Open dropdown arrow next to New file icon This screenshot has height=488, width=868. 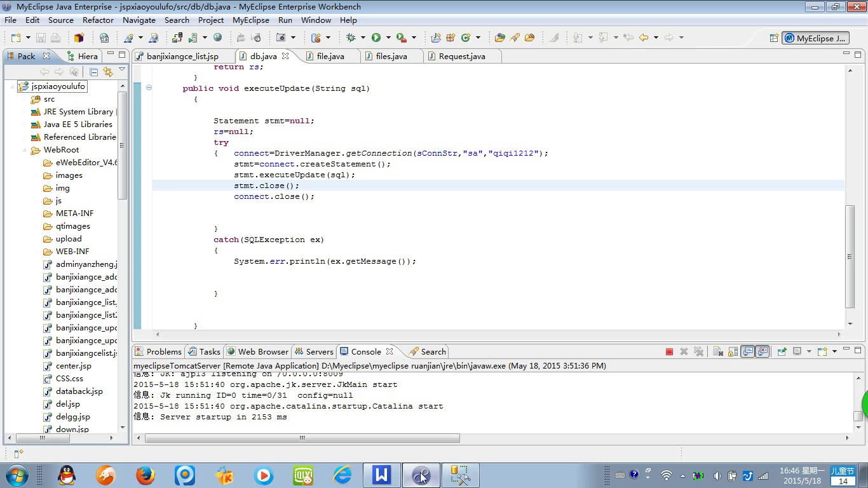(x=28, y=37)
